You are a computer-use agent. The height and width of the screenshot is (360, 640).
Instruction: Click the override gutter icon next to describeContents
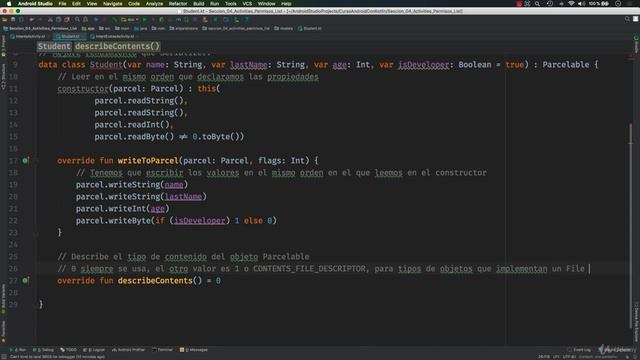click(25, 280)
